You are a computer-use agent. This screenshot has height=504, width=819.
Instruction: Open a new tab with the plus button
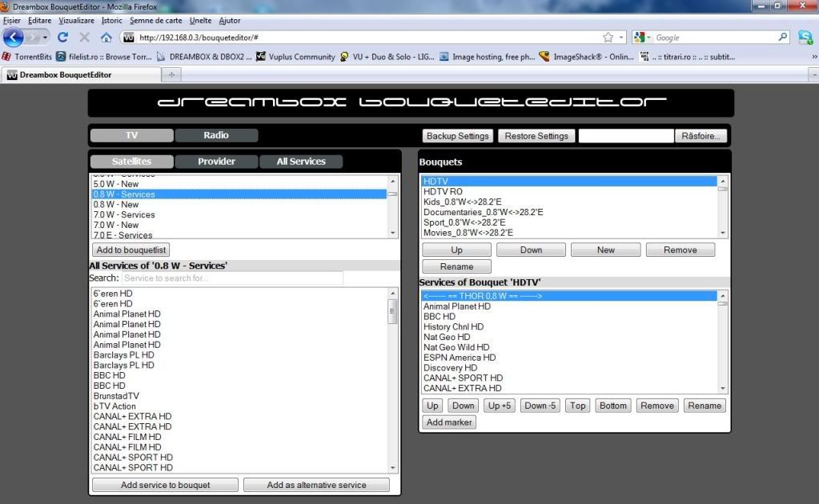tap(171, 74)
